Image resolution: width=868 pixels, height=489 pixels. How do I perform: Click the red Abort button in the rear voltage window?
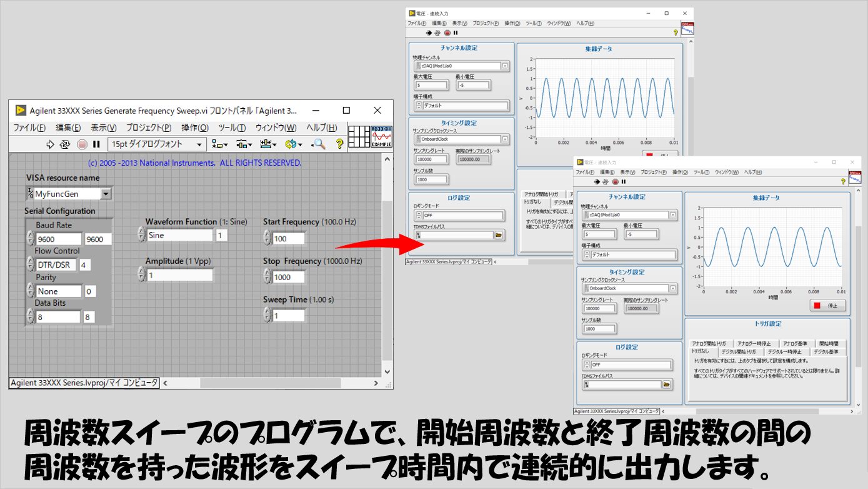pyautogui.click(x=447, y=33)
